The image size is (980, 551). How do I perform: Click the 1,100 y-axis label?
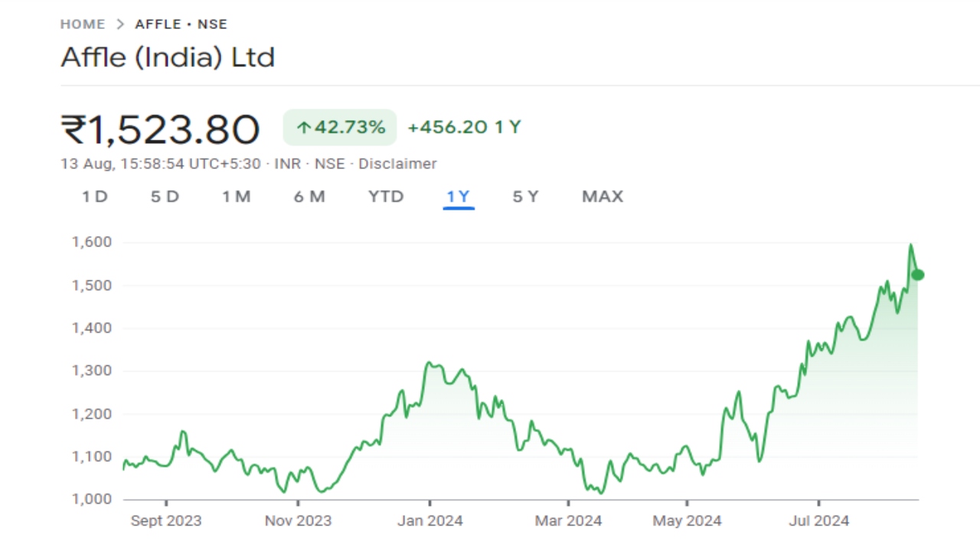(x=92, y=456)
